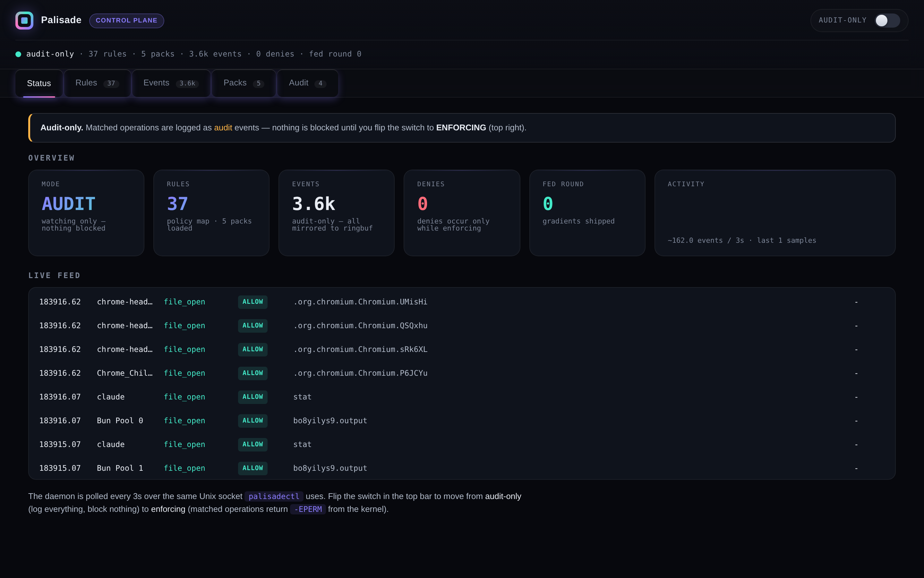Select the .org.chromium.Chromium.P6JCYu feed row
The width and height of the screenshot is (924, 578).
point(462,373)
